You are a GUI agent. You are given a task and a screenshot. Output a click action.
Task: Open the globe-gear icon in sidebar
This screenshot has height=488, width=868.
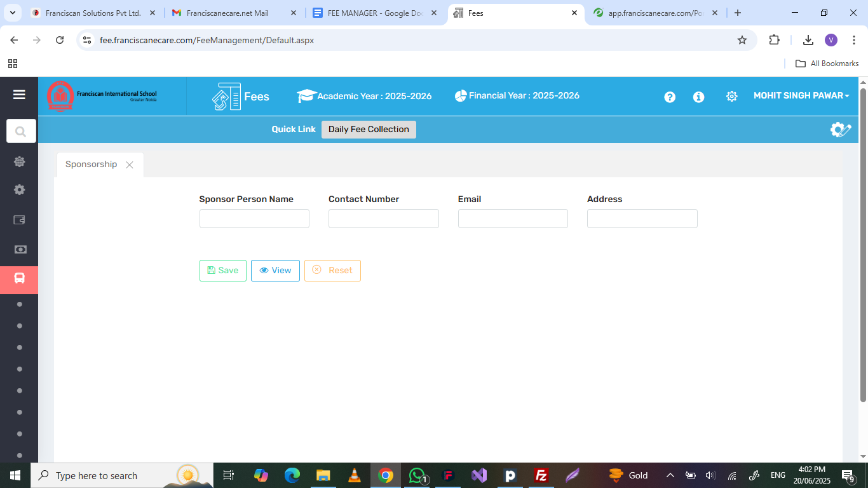20,161
